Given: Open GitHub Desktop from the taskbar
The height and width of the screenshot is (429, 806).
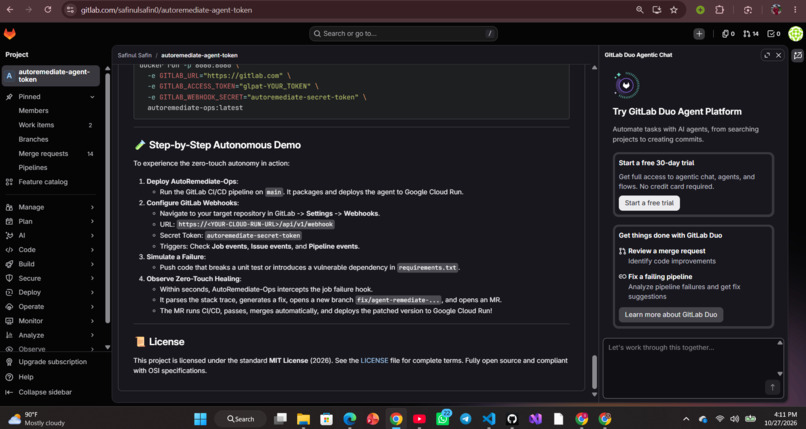Looking at the screenshot, I should [x=512, y=419].
